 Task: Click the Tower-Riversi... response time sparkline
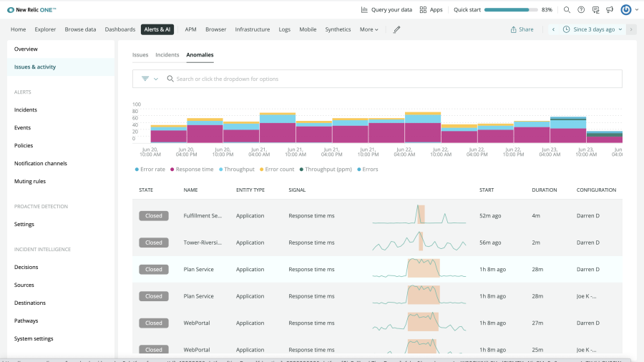419,241
